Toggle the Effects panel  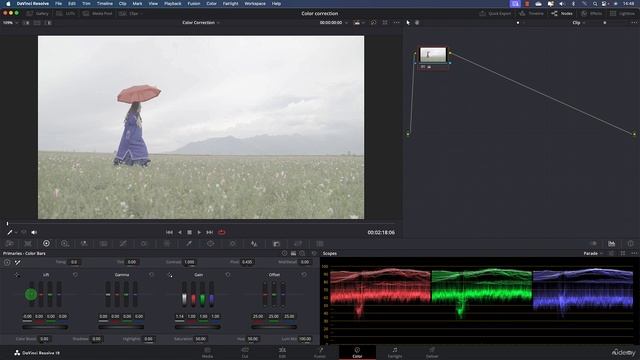click(592, 13)
